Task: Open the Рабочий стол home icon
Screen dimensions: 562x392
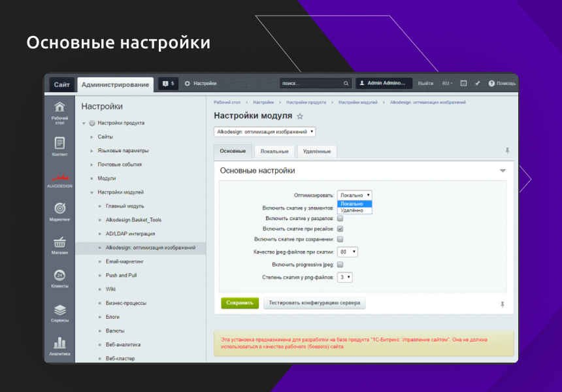Action: (x=59, y=106)
